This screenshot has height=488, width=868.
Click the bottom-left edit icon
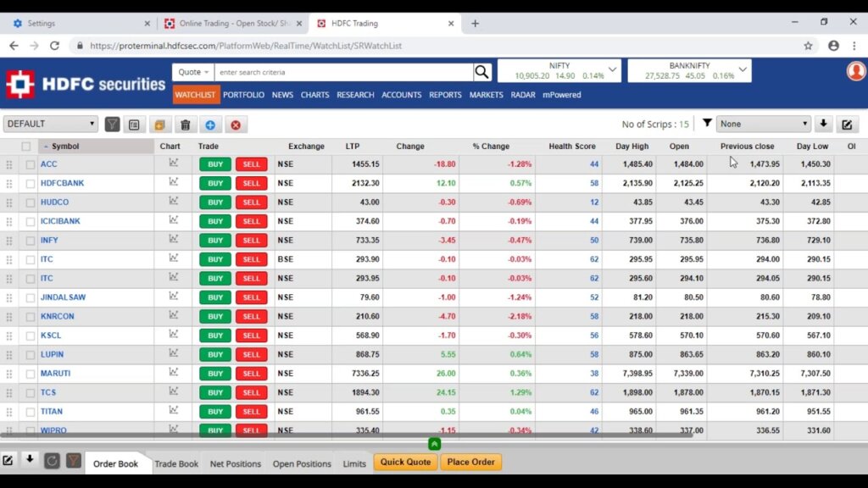click(x=8, y=460)
